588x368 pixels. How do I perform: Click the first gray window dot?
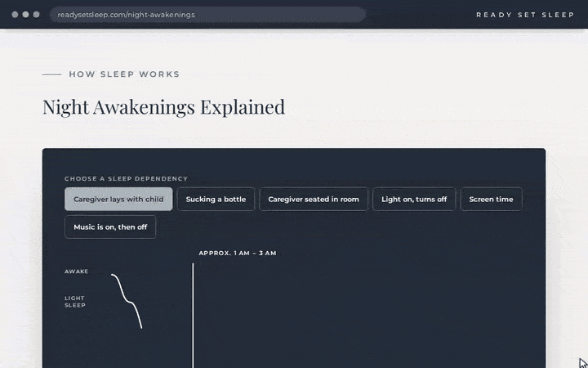click(15, 15)
